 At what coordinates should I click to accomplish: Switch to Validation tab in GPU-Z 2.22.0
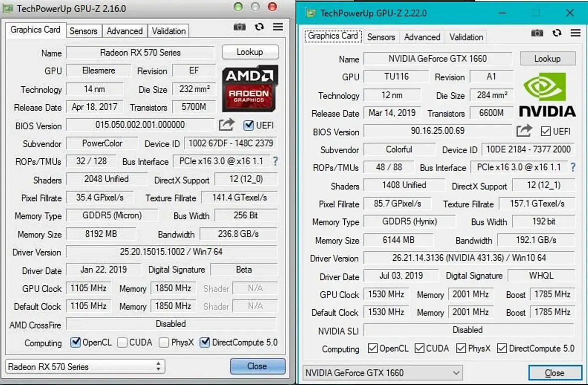(466, 37)
